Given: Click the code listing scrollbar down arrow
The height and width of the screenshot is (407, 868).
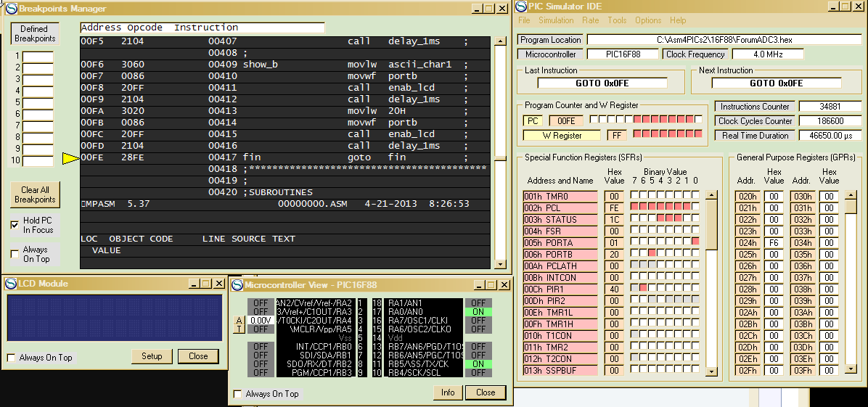Looking at the screenshot, I should click(x=500, y=264).
